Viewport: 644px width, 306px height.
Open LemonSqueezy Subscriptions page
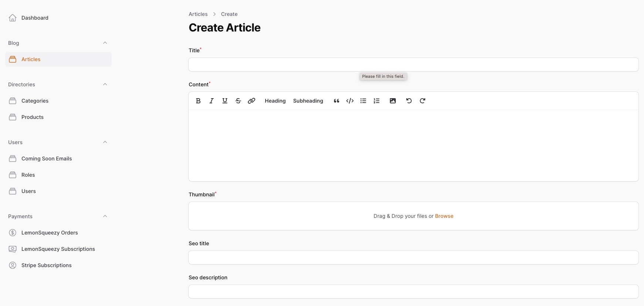(58, 249)
